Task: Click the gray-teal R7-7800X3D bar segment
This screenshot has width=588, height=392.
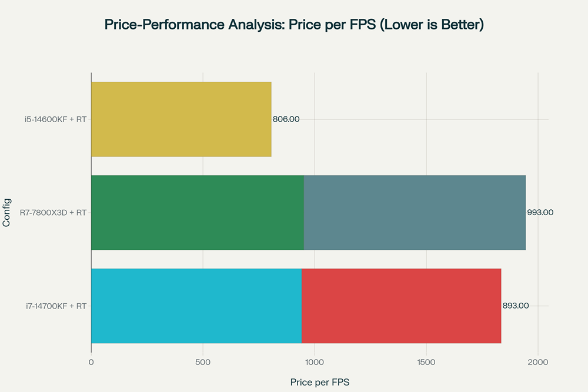Action: [415, 213]
